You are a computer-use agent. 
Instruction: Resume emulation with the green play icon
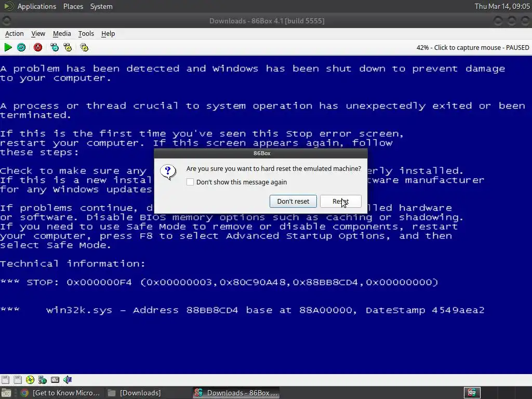[8, 47]
